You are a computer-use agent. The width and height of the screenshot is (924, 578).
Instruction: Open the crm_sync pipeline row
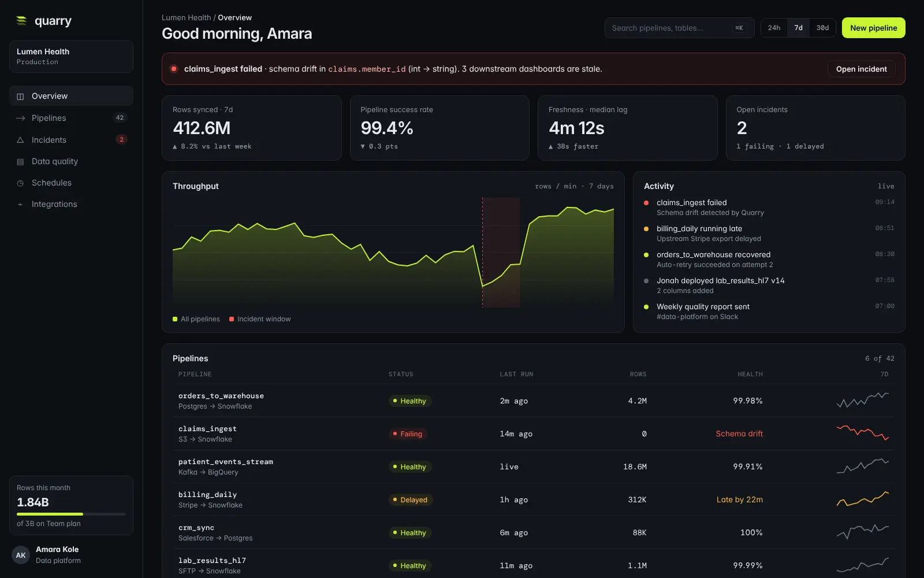click(x=533, y=532)
